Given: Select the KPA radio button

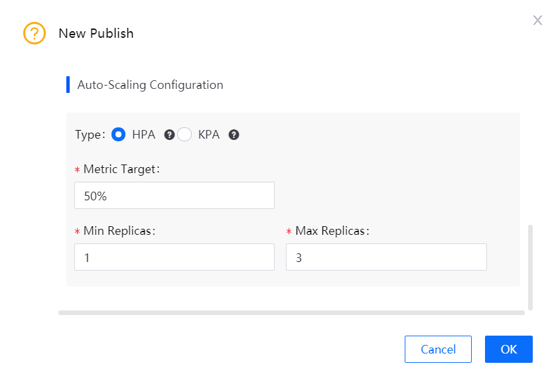Looking at the screenshot, I should tap(186, 135).
